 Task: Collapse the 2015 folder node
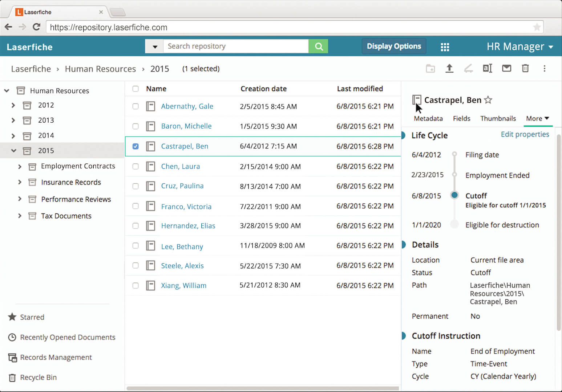(13, 151)
